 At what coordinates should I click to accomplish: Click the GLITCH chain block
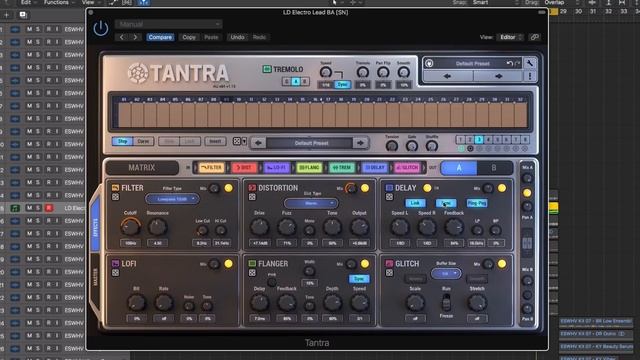tap(407, 168)
